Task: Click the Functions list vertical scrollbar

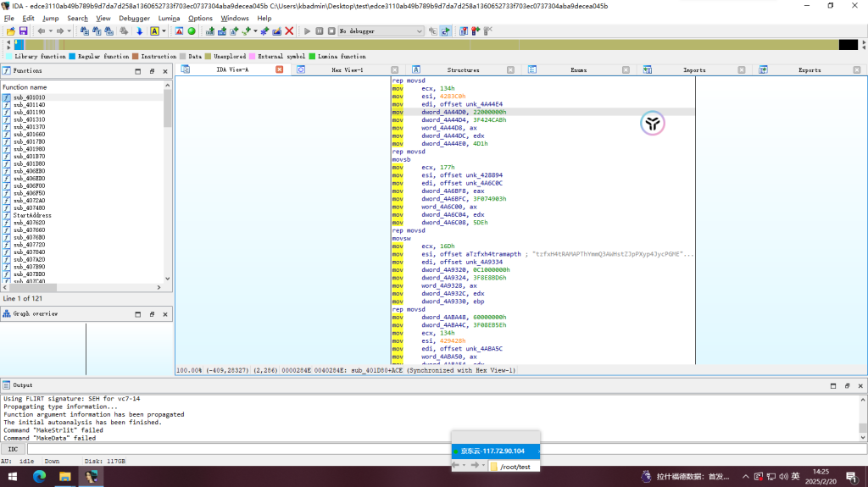Action: [x=168, y=182]
